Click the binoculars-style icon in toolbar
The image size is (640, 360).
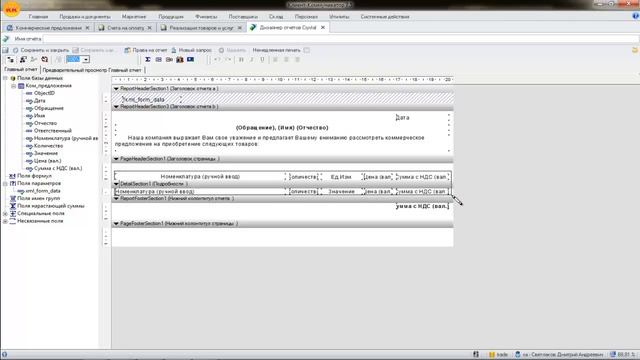[x=180, y=60]
